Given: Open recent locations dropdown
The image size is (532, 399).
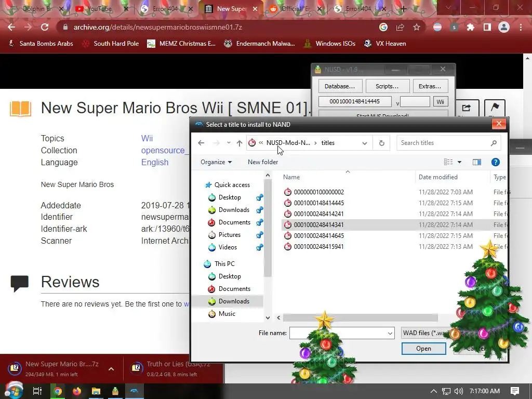Looking at the screenshot, I should coord(229,143).
